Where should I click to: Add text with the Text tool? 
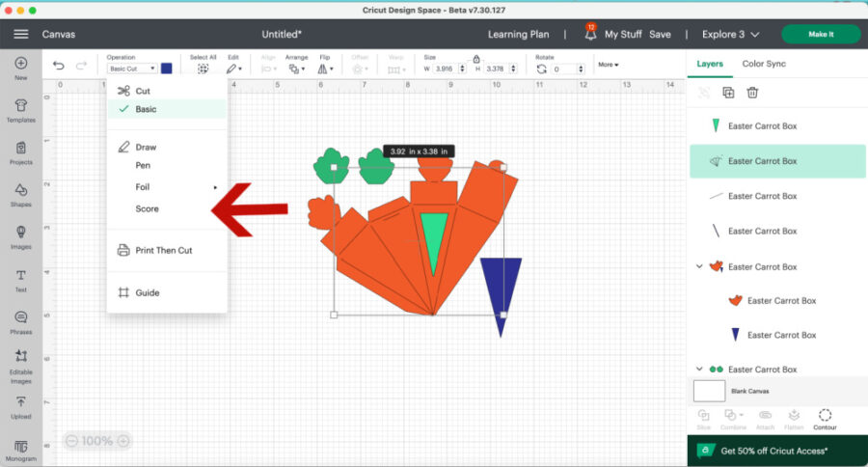(20, 278)
